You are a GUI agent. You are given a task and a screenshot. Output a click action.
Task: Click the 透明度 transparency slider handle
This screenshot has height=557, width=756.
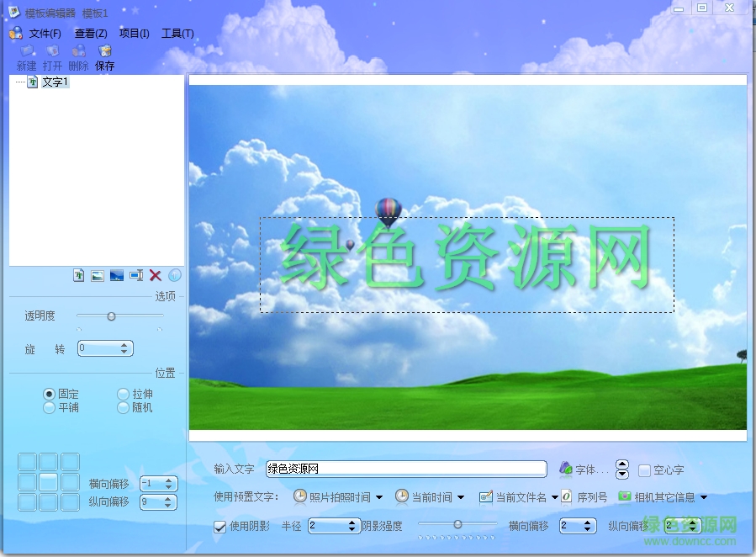(x=111, y=316)
